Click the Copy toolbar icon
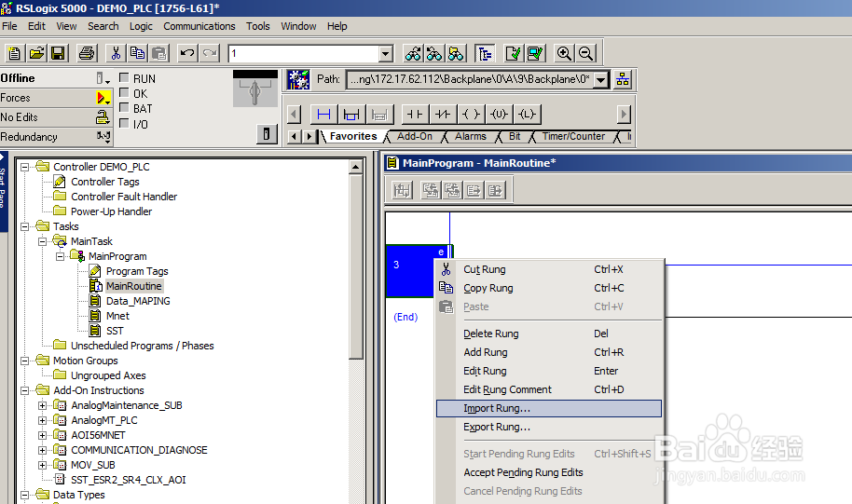The height and width of the screenshot is (504, 852). click(137, 53)
